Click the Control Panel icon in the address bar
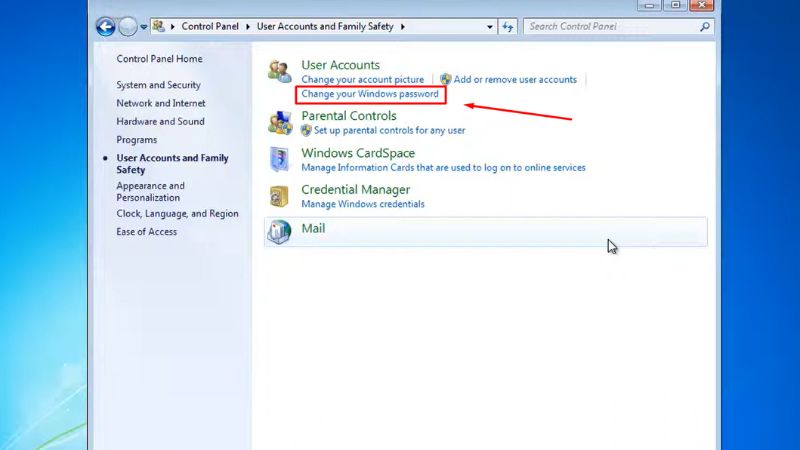This screenshot has height=450, width=800. click(159, 26)
